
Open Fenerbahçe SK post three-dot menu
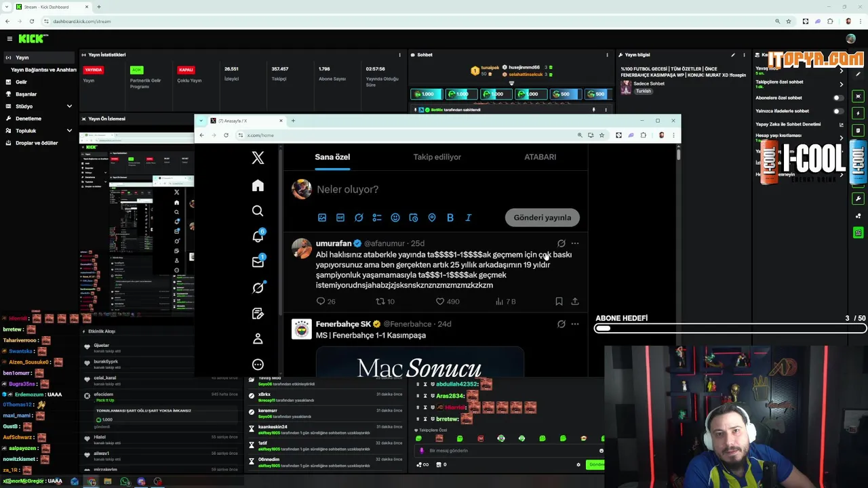point(575,324)
